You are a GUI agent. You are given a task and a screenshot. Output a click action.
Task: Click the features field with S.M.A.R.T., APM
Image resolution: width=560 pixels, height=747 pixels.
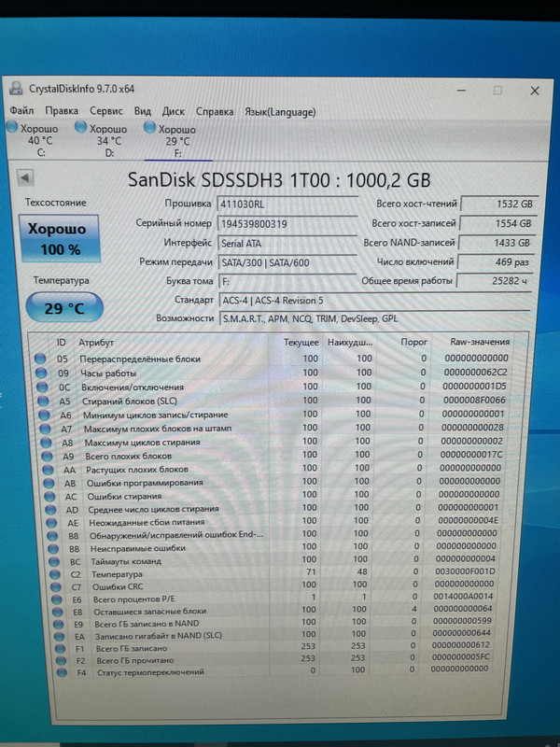pyautogui.click(x=375, y=318)
